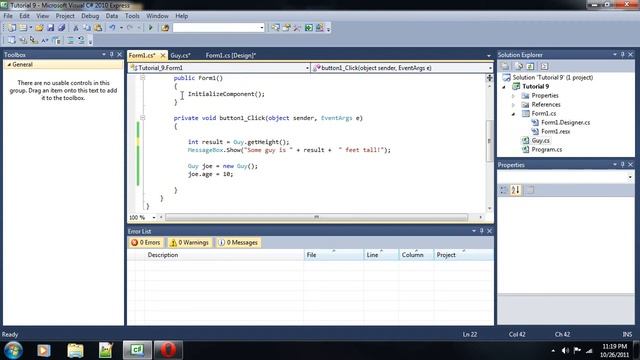Save the current file with Save icon
The width and height of the screenshot is (640, 360).
click(51, 28)
